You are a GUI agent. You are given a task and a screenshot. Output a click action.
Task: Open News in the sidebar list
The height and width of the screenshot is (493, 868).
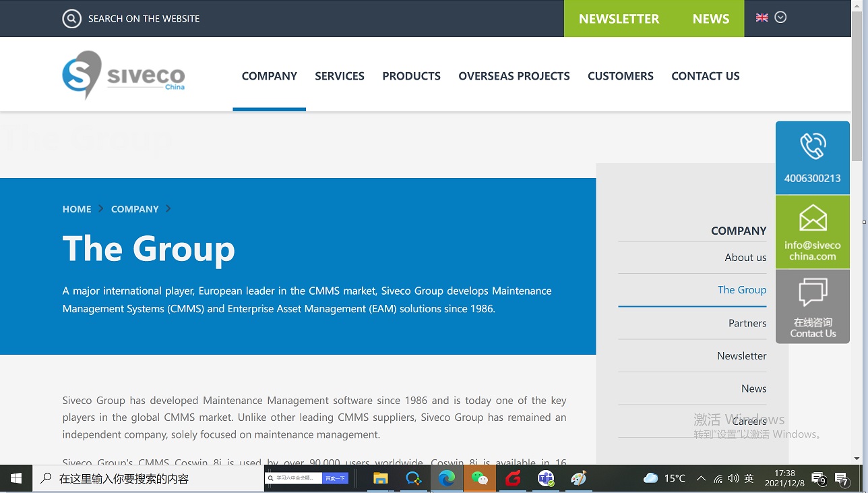tap(753, 388)
